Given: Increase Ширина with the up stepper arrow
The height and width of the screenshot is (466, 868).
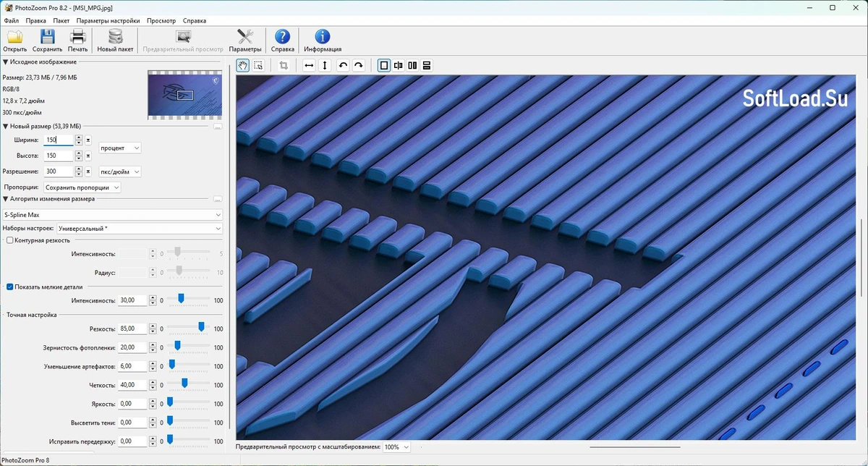Looking at the screenshot, I should [x=79, y=137].
